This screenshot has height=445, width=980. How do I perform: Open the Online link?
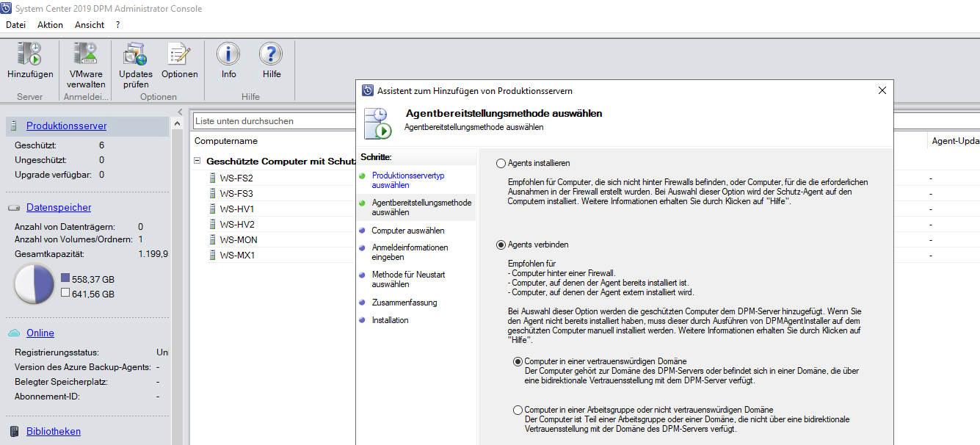pos(40,333)
